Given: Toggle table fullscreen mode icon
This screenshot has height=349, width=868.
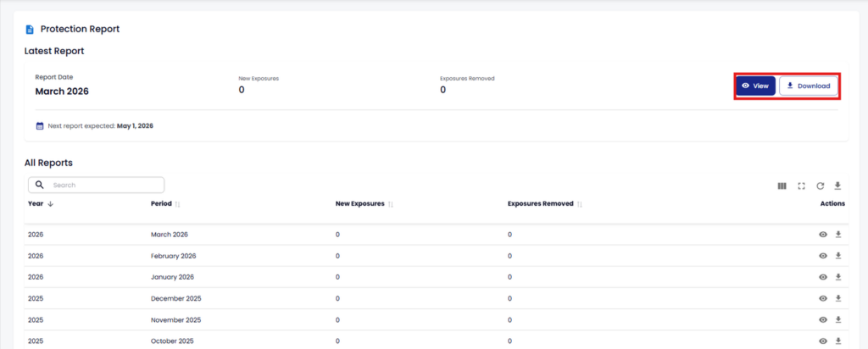Looking at the screenshot, I should tap(801, 186).
